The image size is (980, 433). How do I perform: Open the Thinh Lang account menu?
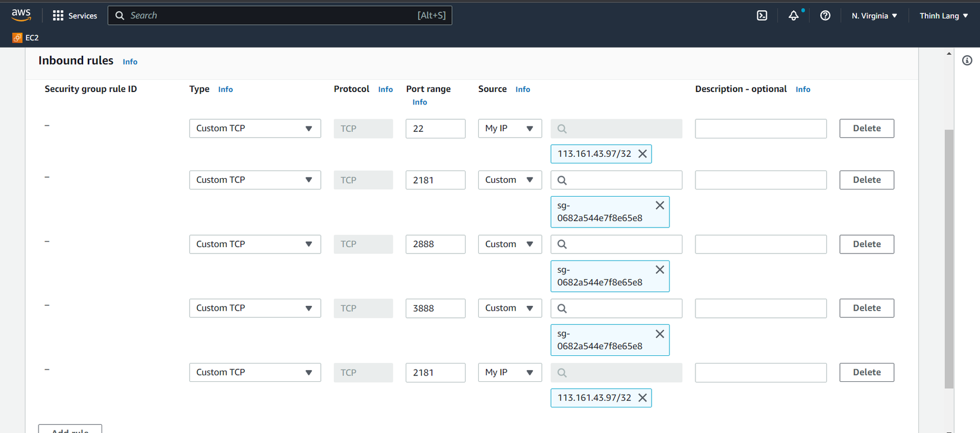pos(943,15)
